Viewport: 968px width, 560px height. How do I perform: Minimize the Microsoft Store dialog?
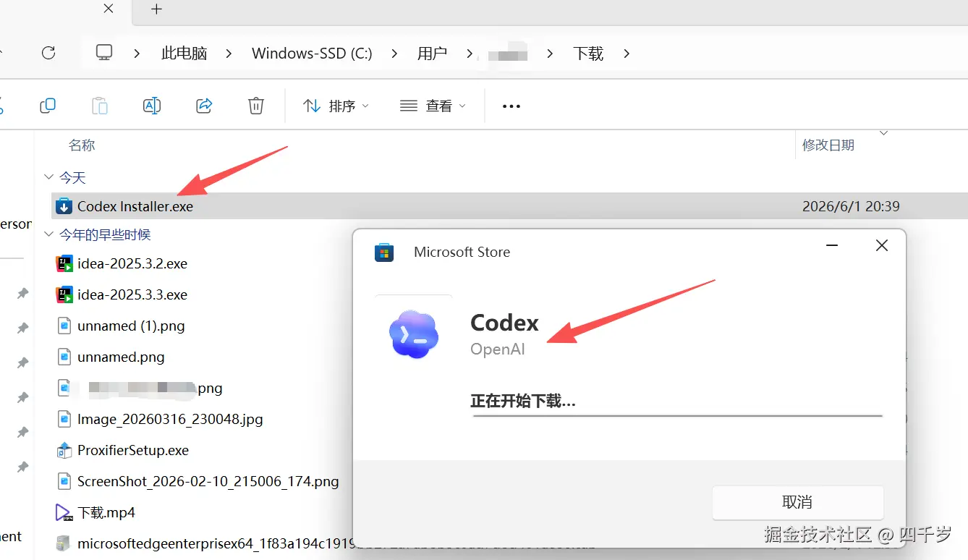(833, 245)
